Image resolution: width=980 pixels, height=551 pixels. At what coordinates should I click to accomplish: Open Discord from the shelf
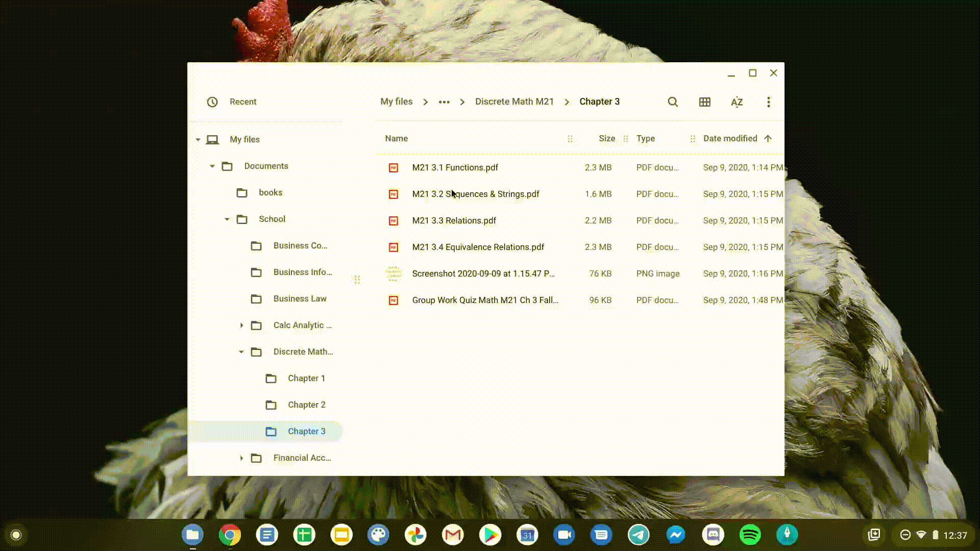click(x=713, y=535)
